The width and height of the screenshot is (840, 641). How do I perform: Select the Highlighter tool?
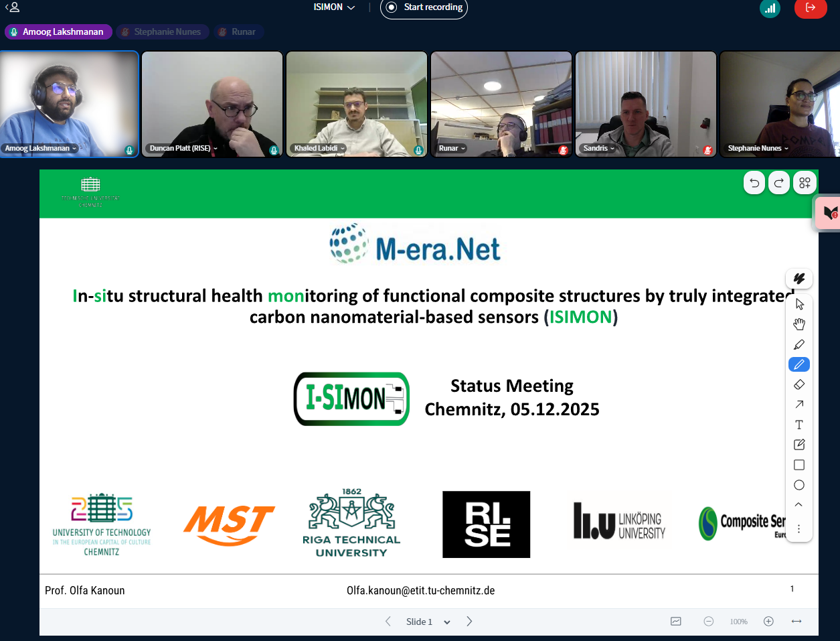tap(799, 344)
